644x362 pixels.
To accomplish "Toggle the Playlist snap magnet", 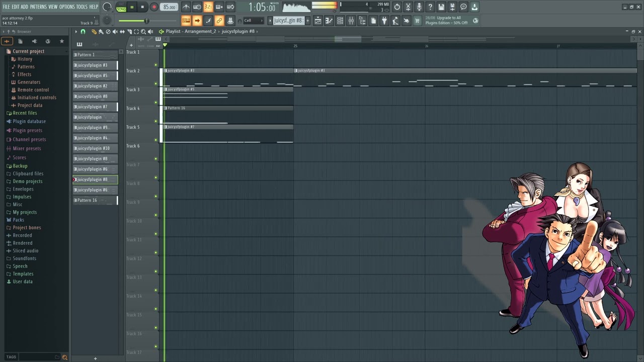I will (83, 32).
